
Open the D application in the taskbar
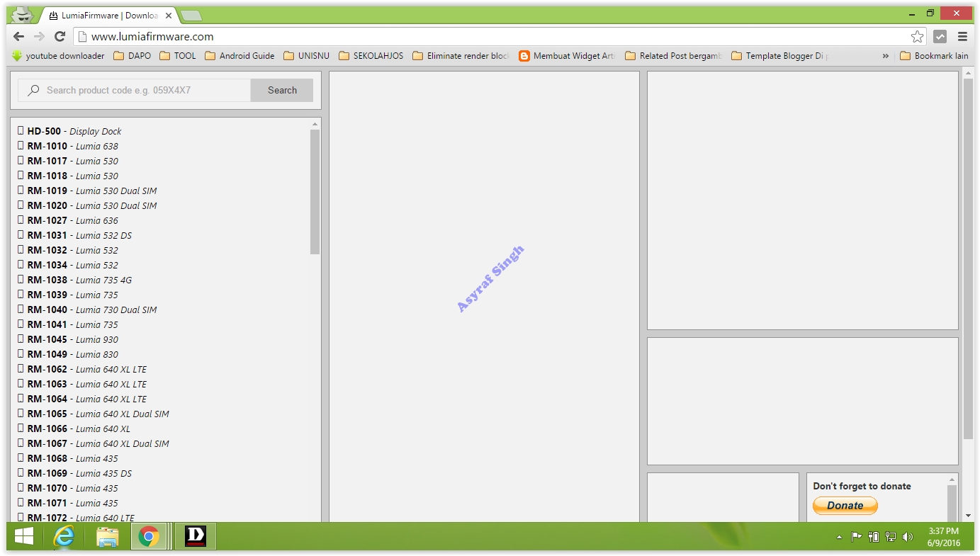click(x=195, y=536)
